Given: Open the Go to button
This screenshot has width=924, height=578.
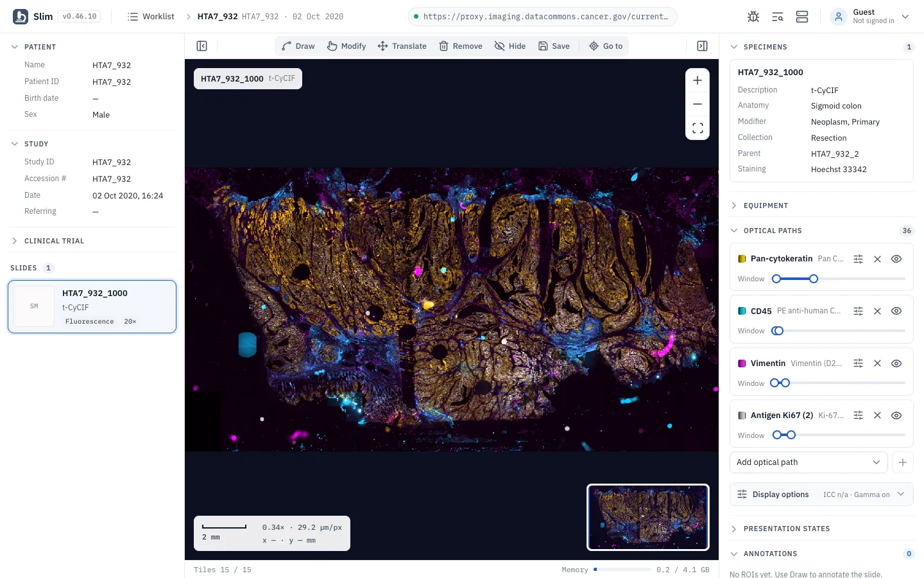Looking at the screenshot, I should coord(606,46).
